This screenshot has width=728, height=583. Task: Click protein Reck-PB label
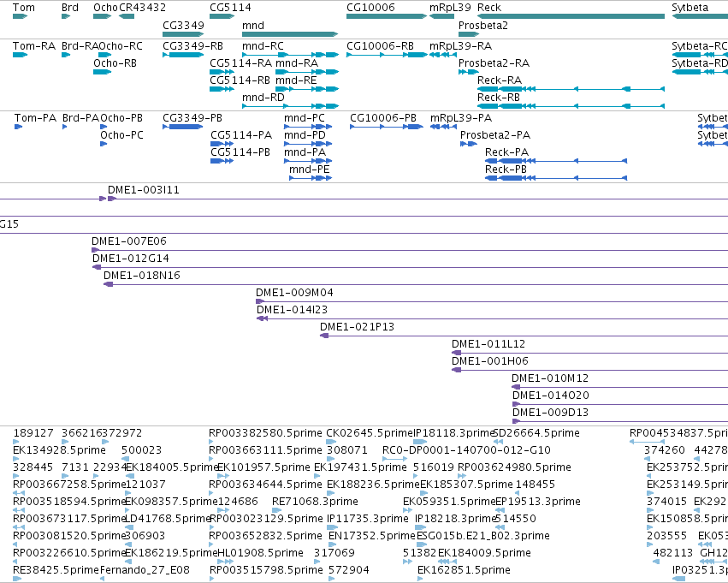pyautogui.click(x=506, y=170)
